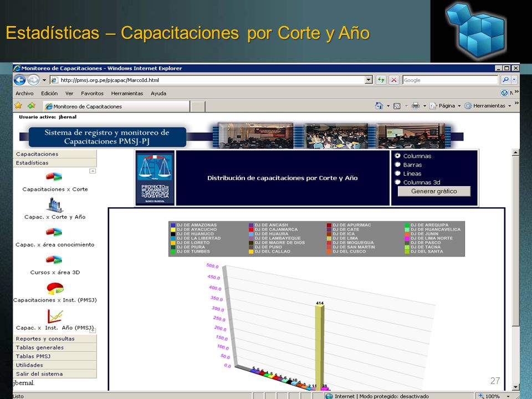Open Capac. x área conocimiento chart icon
Image resolution: width=532 pixels, height=399 pixels.
point(54,232)
